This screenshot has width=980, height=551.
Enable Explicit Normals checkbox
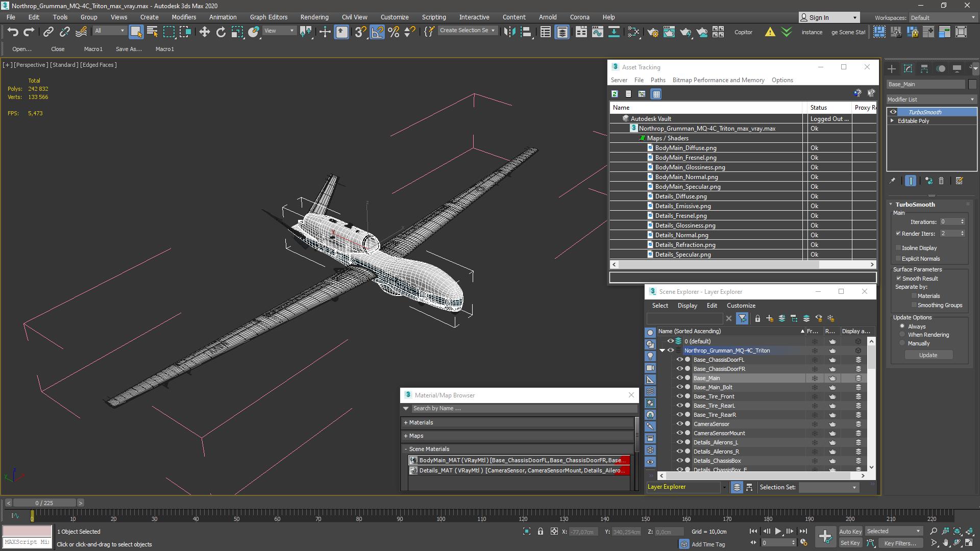pyautogui.click(x=898, y=259)
